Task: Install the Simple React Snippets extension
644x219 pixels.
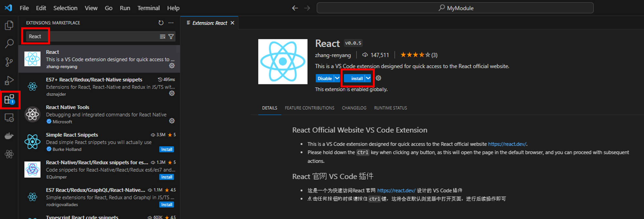Action: point(167,150)
